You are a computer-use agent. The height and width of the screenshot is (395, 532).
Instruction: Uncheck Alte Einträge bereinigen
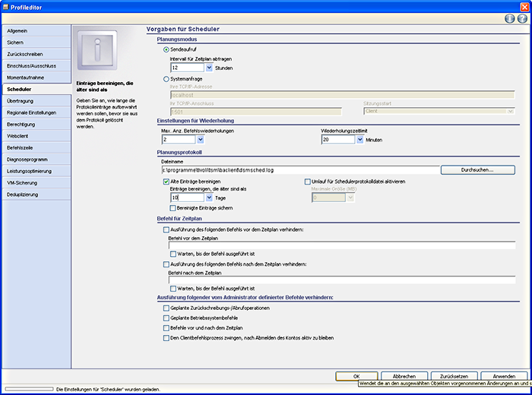[166, 182]
